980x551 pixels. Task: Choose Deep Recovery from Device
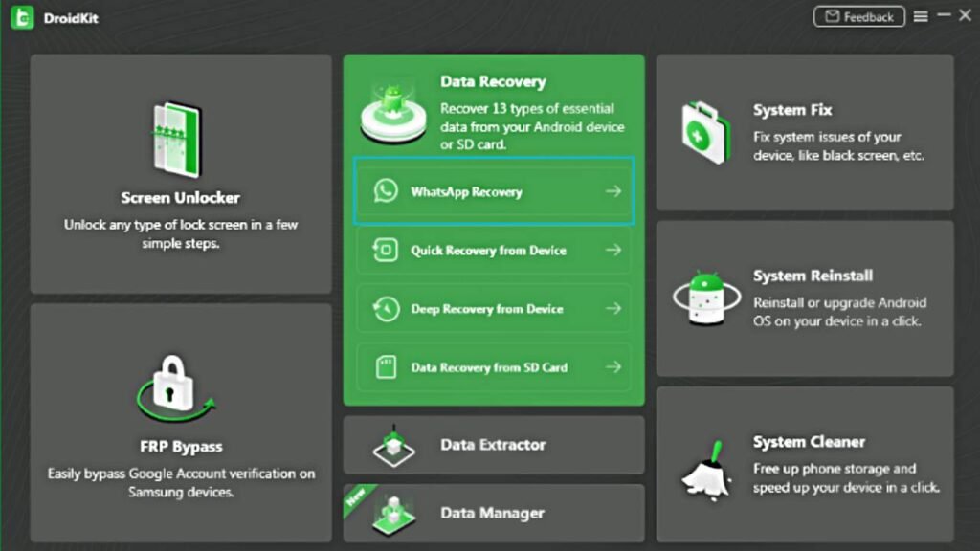[494, 309]
